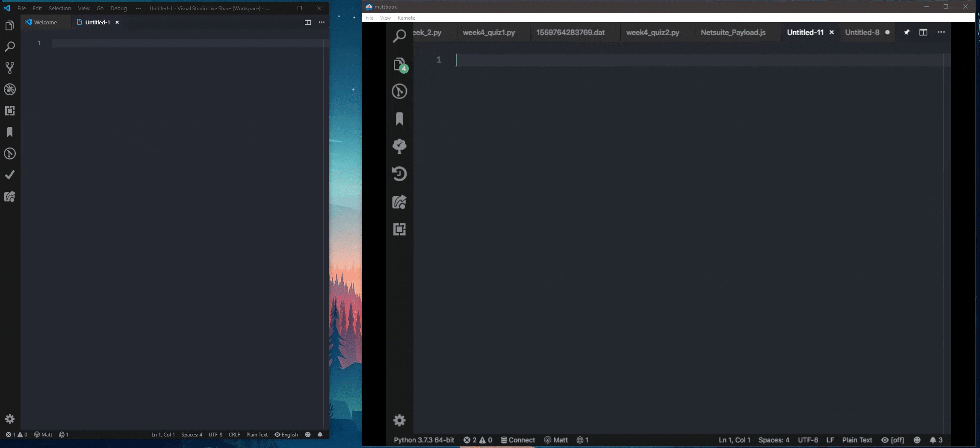This screenshot has width=980, height=448.
Task: Open tree icon view in mattbook window
Action: pos(399,146)
